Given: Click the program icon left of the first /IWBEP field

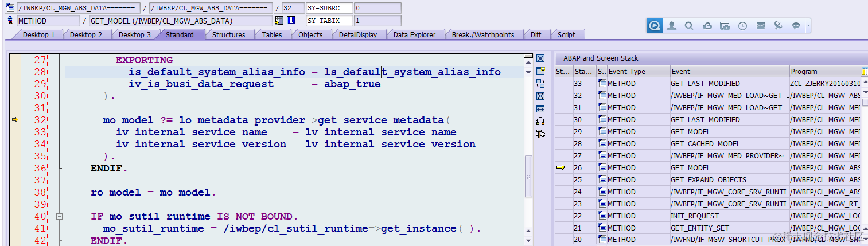Looking at the screenshot, I should [10, 8].
